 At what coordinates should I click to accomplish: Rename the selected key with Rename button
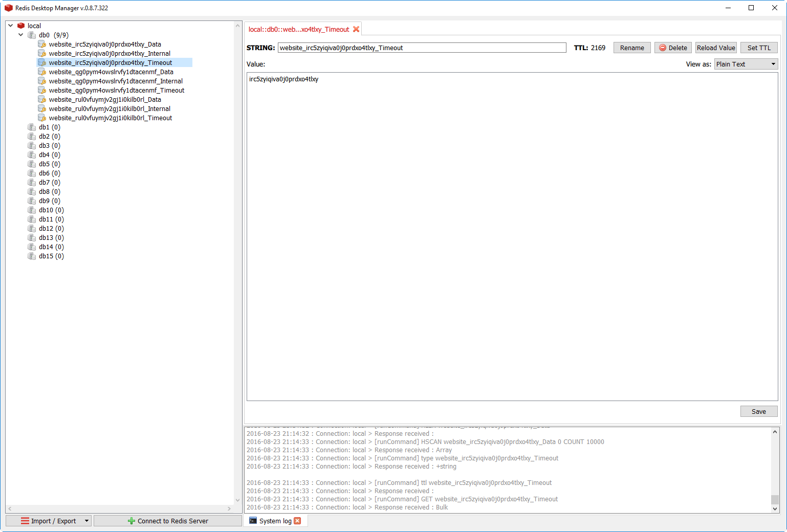pyautogui.click(x=632, y=48)
